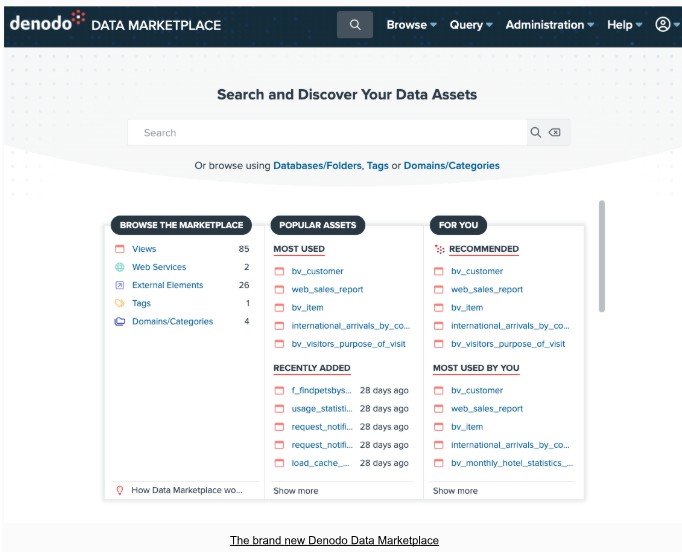Click the Denodo logo in header
The image size is (682, 552).
click(x=47, y=23)
